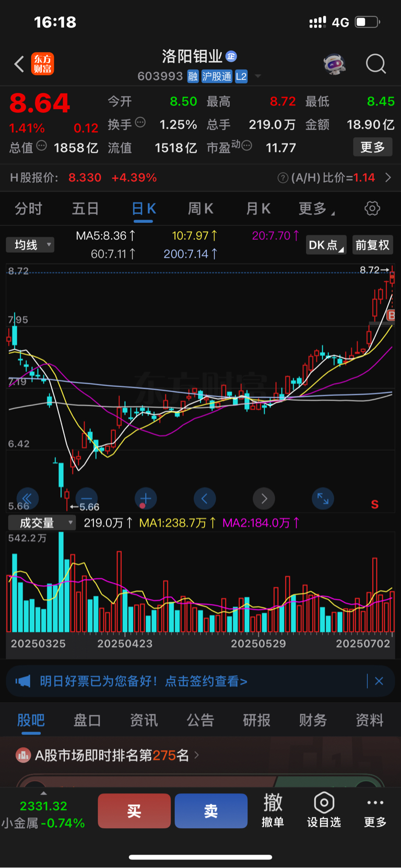
Task: Open 前复权 adjustment selector
Action: coord(372,245)
